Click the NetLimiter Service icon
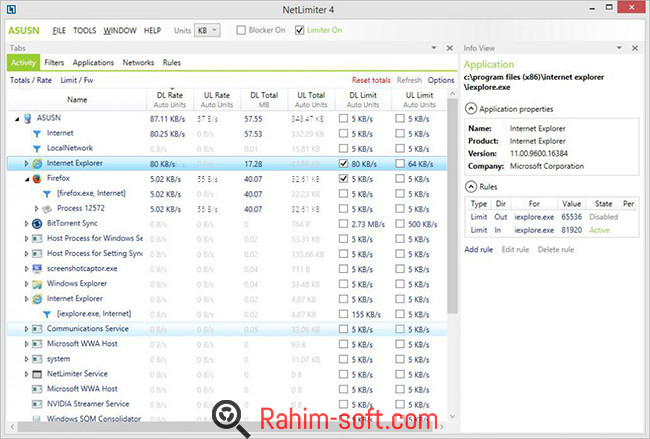The image size is (650, 439). tap(37, 374)
